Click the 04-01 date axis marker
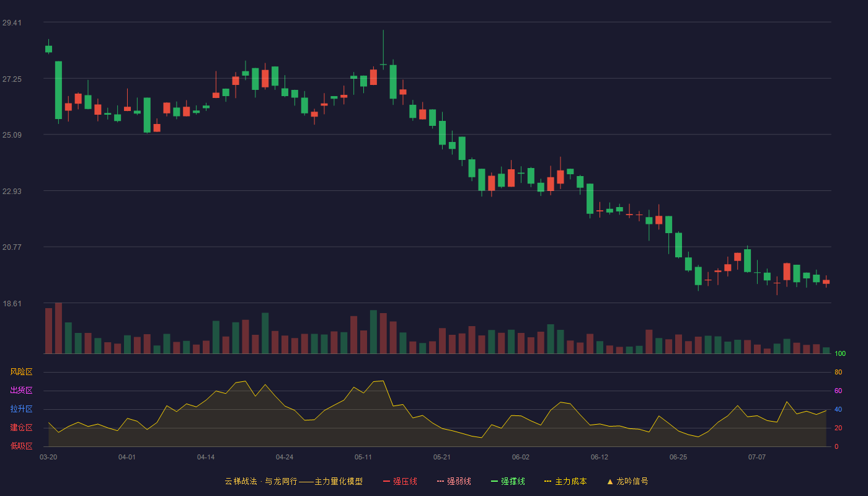868x496 pixels. tap(127, 457)
